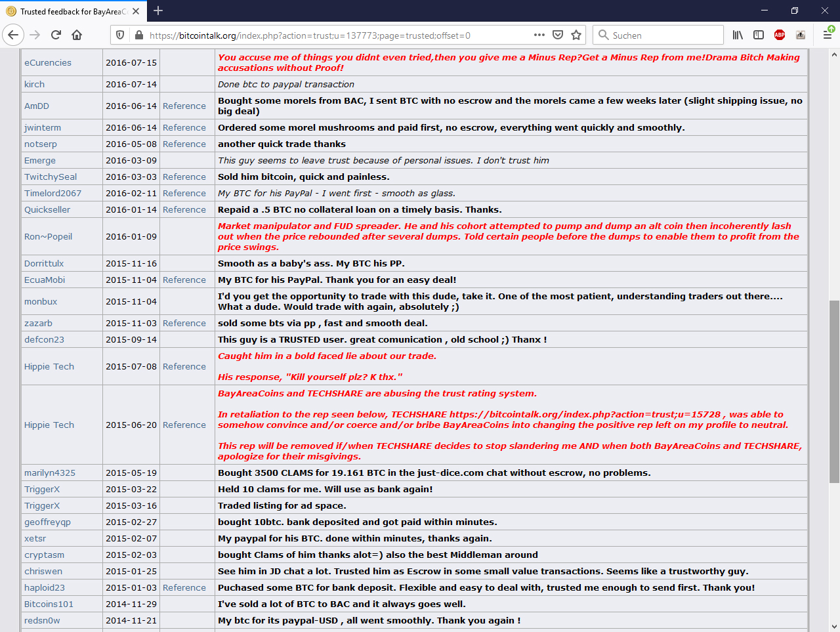
Task: Click the Suchen search field
Action: [658, 35]
